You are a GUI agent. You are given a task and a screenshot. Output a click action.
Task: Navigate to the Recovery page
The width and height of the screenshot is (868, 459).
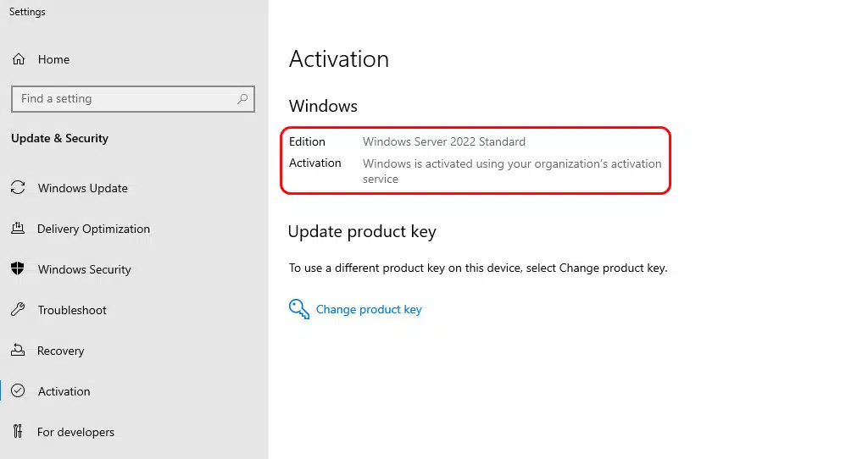(x=60, y=351)
